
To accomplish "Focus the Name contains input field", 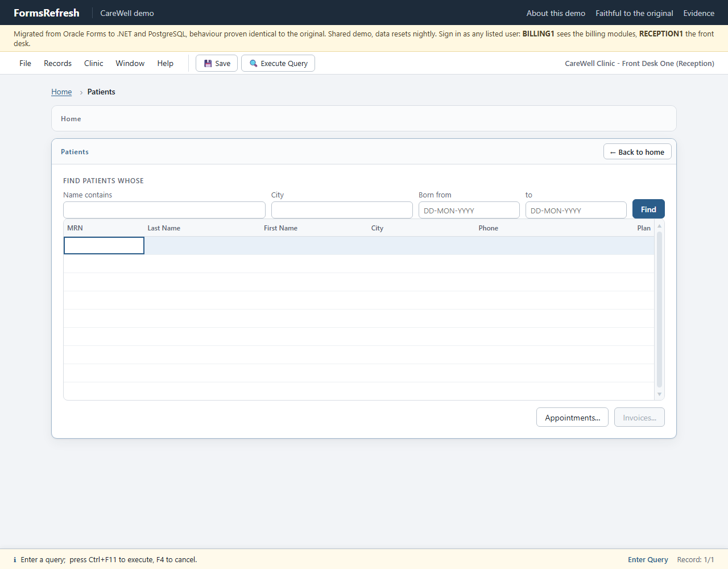I will tap(164, 210).
